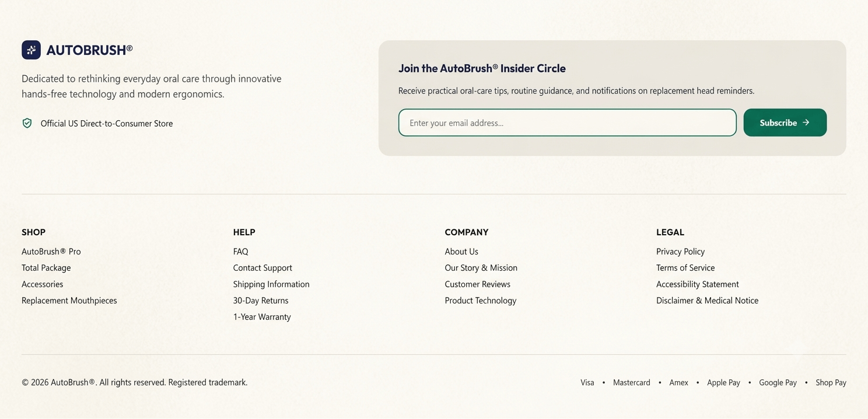Click the "Receive practical oral-care tips" description
This screenshot has width=868, height=419.
576,91
